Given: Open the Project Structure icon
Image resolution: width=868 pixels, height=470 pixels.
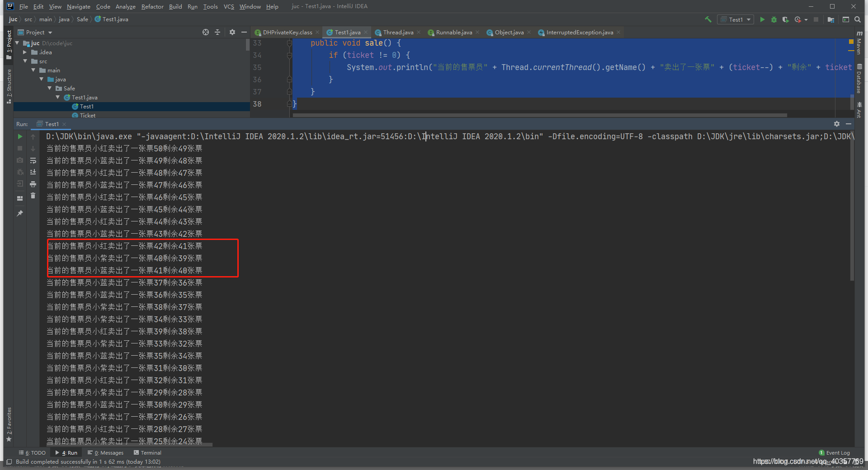Looking at the screenshot, I should pyautogui.click(x=831, y=19).
